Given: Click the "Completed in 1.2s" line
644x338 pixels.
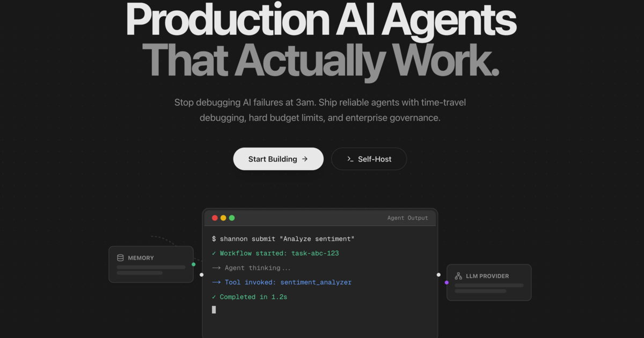Looking at the screenshot, I should point(250,297).
